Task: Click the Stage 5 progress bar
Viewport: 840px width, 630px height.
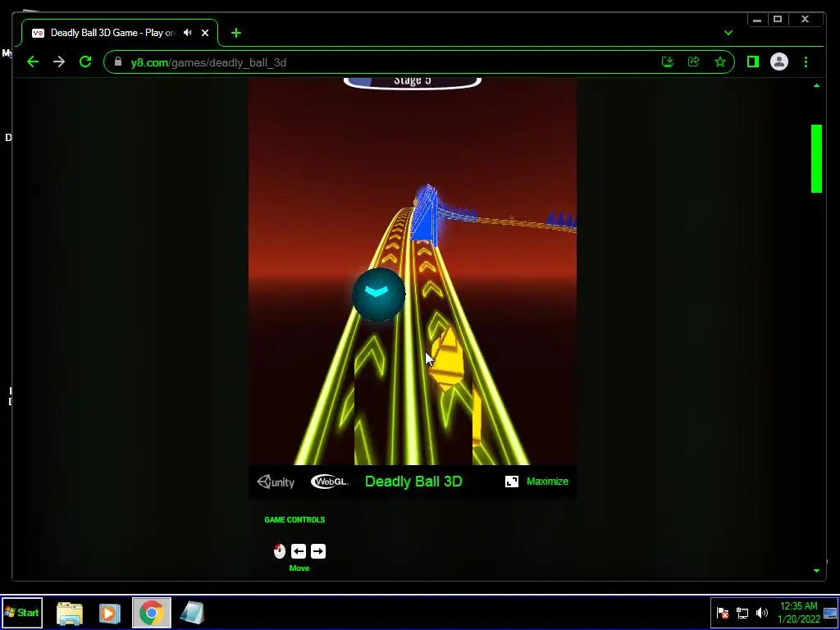Action: tap(412, 82)
